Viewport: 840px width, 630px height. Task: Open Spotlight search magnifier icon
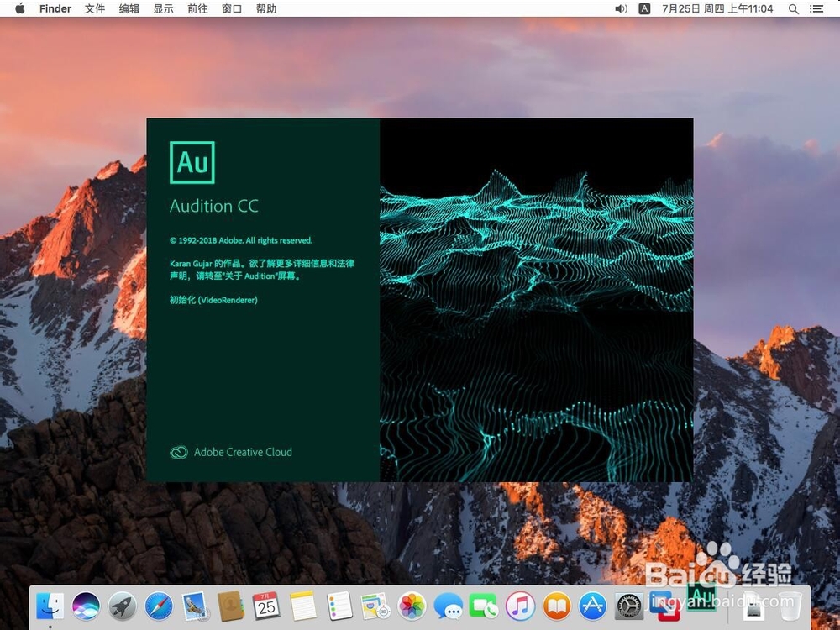point(794,8)
